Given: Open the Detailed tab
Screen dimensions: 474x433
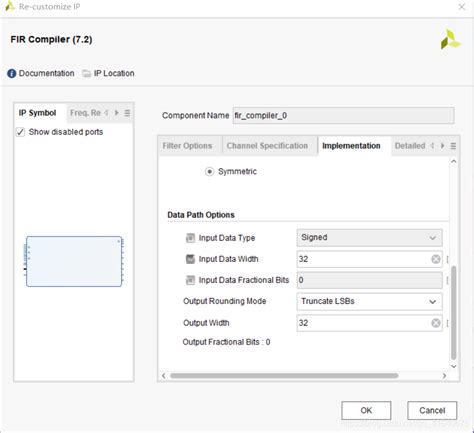Looking at the screenshot, I should tap(410, 146).
